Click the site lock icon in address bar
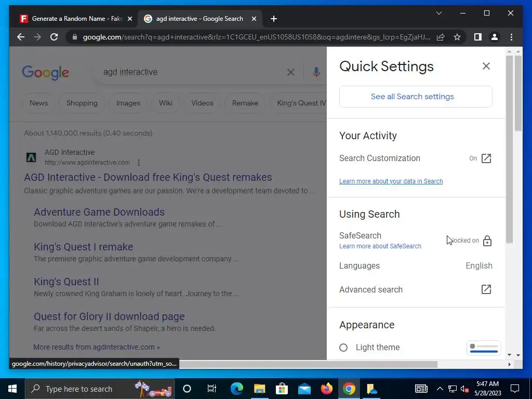Screen dimensions: 532x399 (75, 37)
